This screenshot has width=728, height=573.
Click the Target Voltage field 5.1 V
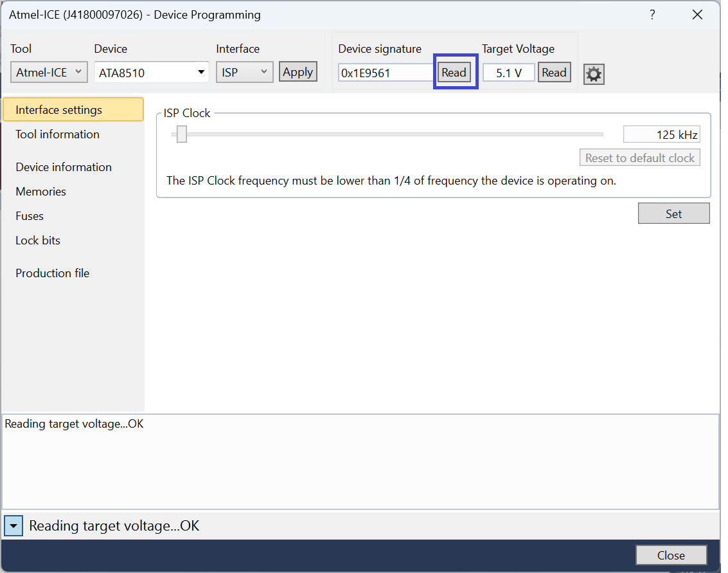click(x=508, y=73)
